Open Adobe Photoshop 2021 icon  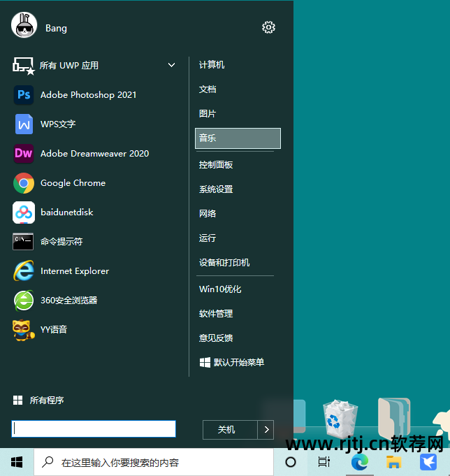24,95
